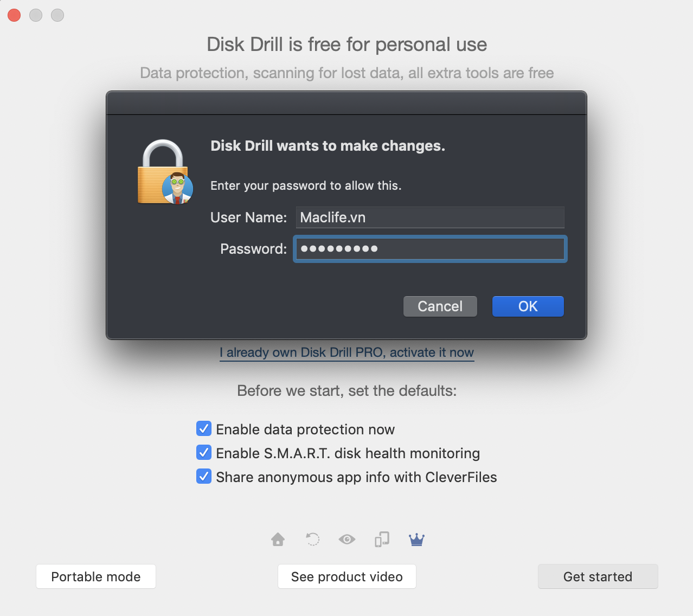Select the Password input field

click(429, 249)
